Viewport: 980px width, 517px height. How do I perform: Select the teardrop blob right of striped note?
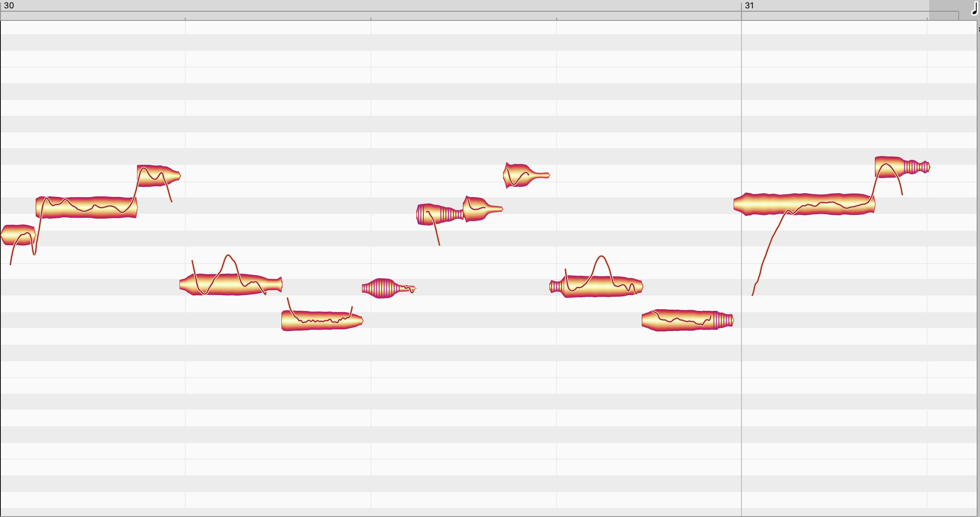click(x=483, y=209)
